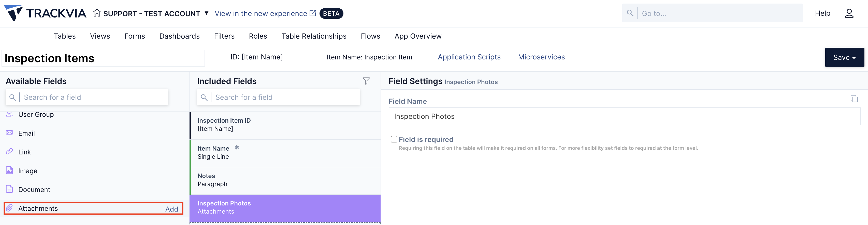Open the Save dropdown button

pos(844,57)
